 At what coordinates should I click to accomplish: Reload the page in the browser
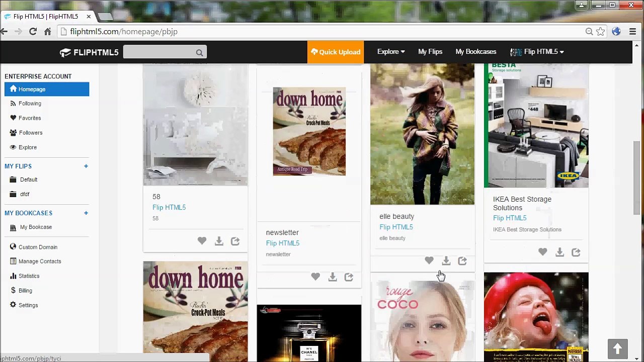(33, 32)
